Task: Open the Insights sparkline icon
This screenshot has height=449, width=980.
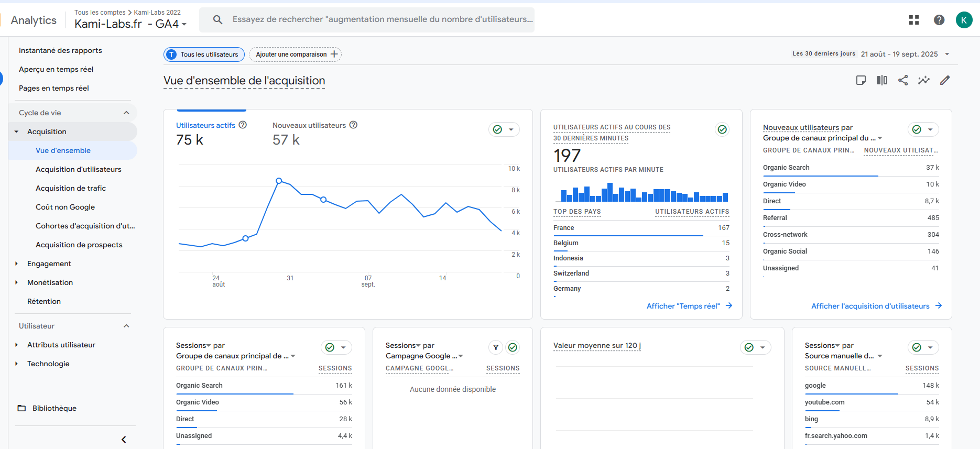Action: click(924, 80)
